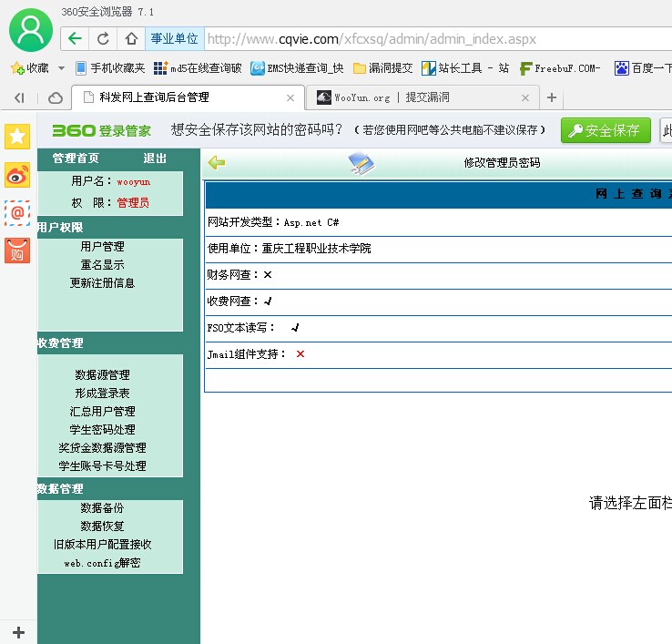Click the 管理员 permission text
Screen dimensions: 672x644
[133, 203]
